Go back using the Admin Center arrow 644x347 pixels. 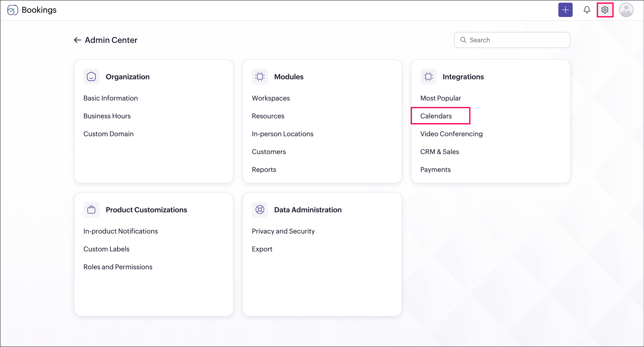(x=77, y=40)
